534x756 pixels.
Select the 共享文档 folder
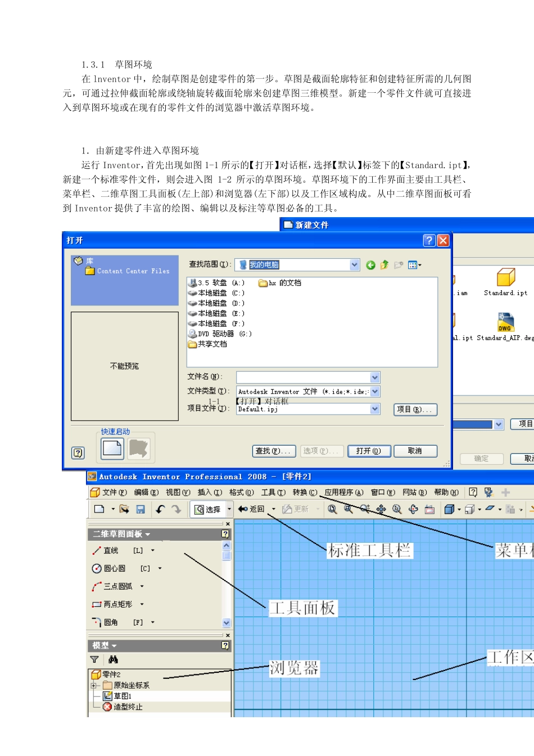tap(208, 344)
